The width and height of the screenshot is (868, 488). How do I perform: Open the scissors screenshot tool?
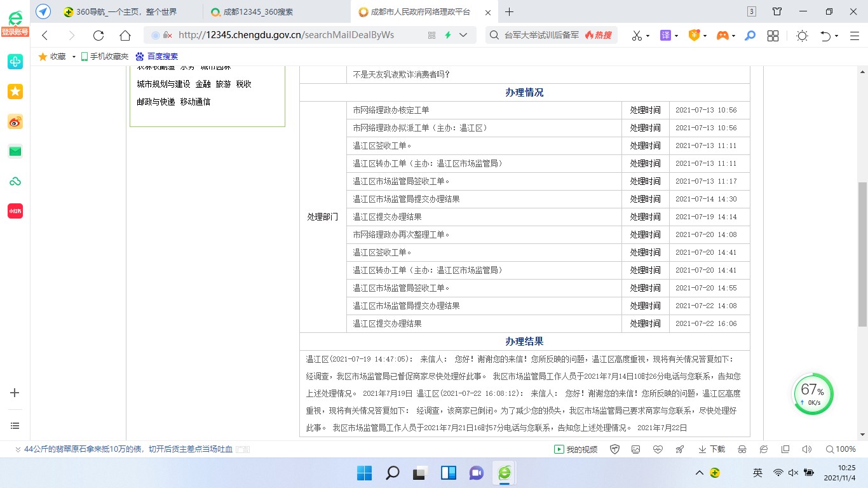tap(637, 36)
